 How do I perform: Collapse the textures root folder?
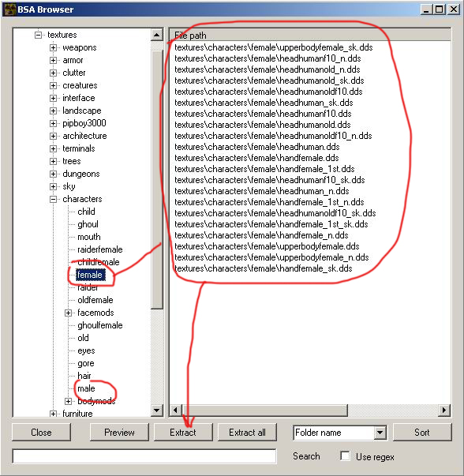[38, 35]
